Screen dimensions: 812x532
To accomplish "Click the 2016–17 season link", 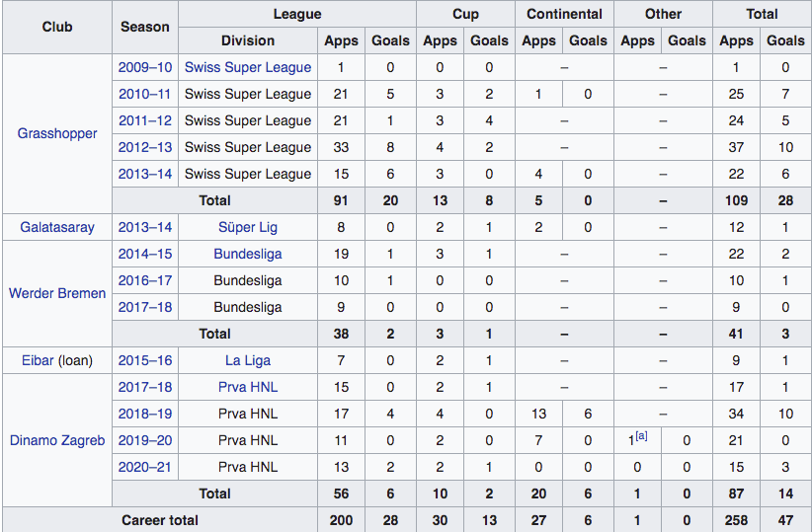I will 145,280.
